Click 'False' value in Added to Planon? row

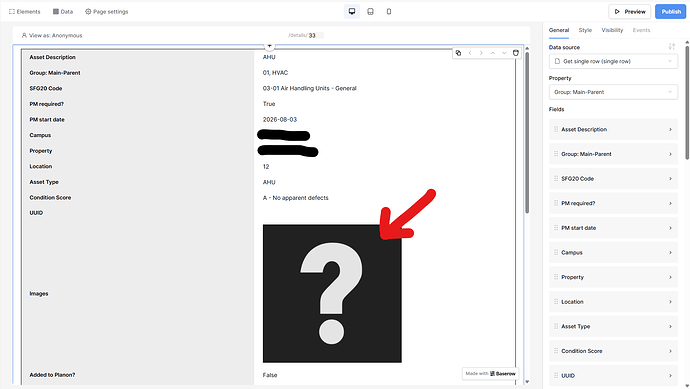point(270,375)
